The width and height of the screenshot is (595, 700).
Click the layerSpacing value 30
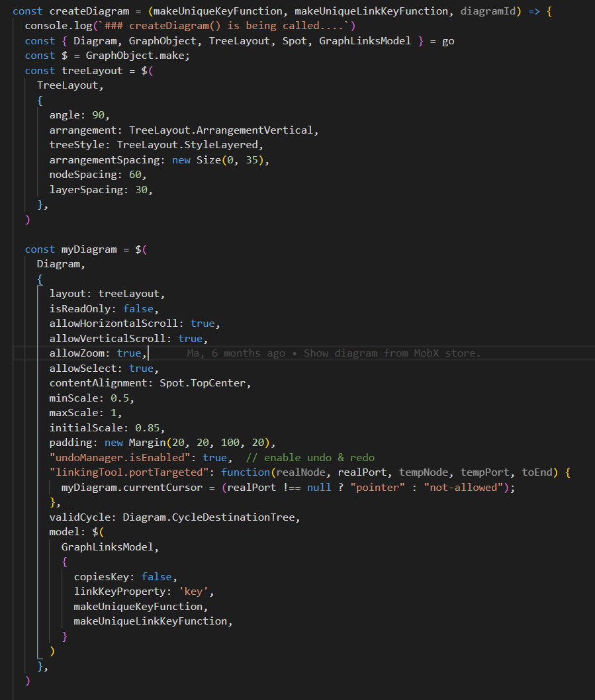tap(141, 190)
